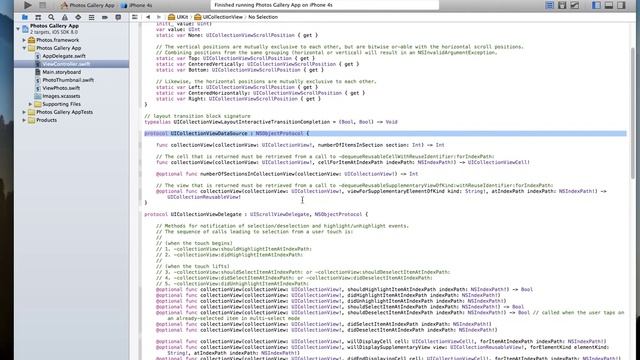
Task: Open the Issue navigator tab
Action: [x=65, y=17]
